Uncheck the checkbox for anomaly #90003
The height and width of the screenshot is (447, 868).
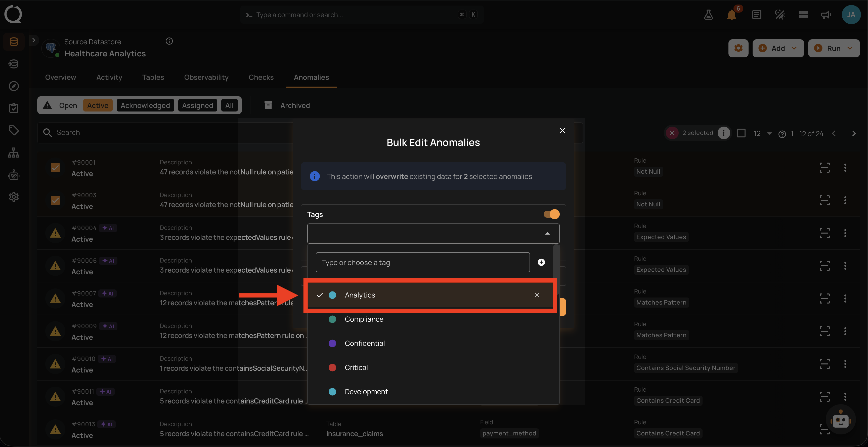click(x=55, y=200)
